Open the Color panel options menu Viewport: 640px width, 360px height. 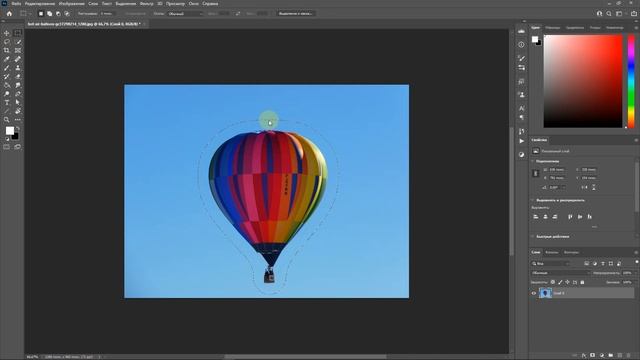tap(636, 28)
